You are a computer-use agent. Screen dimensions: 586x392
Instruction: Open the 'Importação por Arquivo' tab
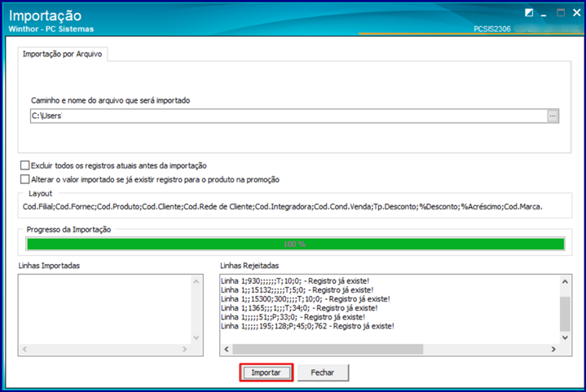point(63,54)
